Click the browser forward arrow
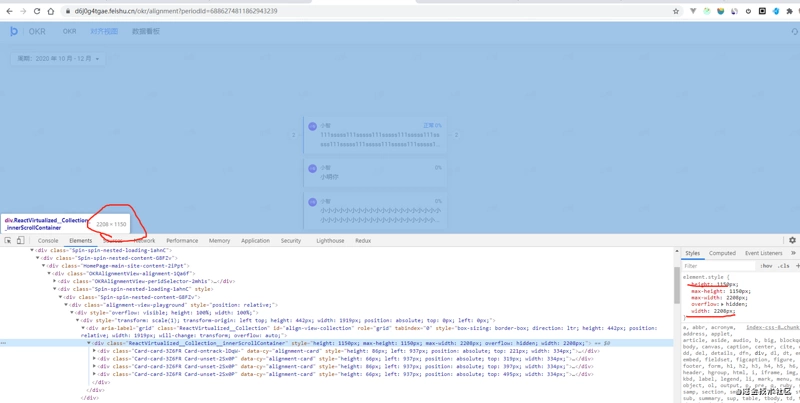800x403 pixels. [23, 11]
